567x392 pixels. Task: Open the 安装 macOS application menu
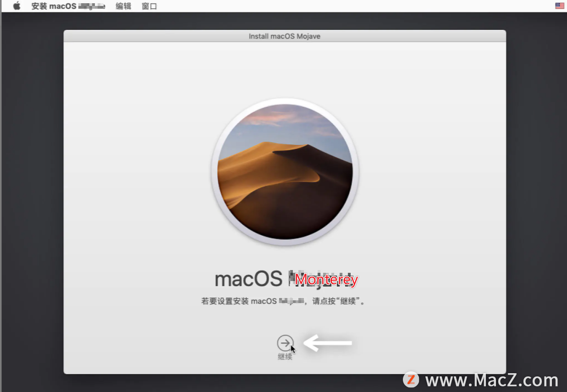click(68, 6)
